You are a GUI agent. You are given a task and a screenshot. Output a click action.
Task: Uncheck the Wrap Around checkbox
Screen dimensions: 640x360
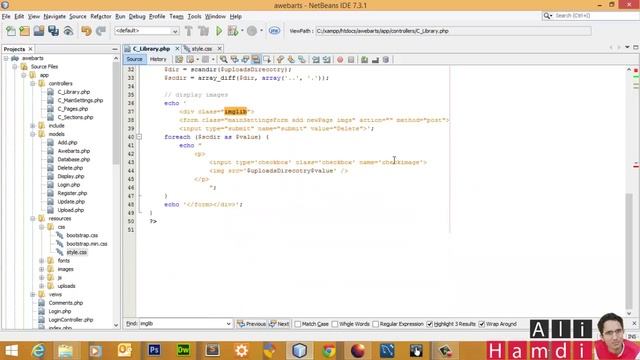[482, 324]
